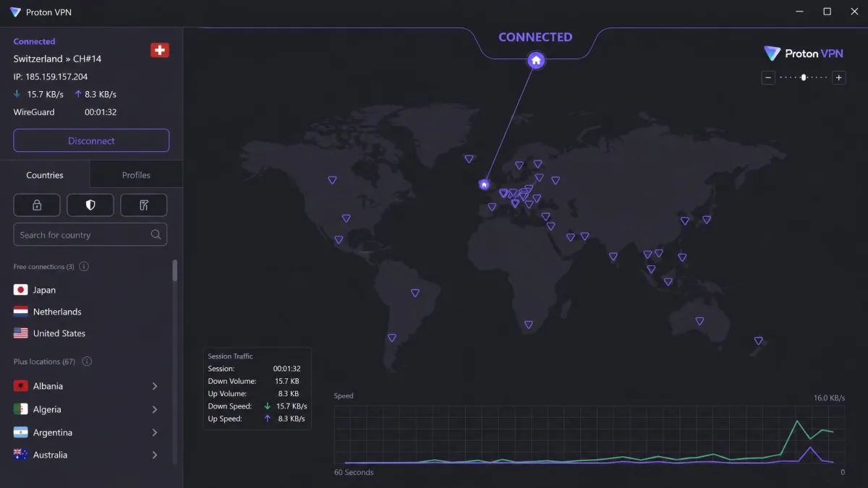Click the Algeria flag icon
Image resolution: width=868 pixels, height=488 pixels.
pyautogui.click(x=21, y=409)
